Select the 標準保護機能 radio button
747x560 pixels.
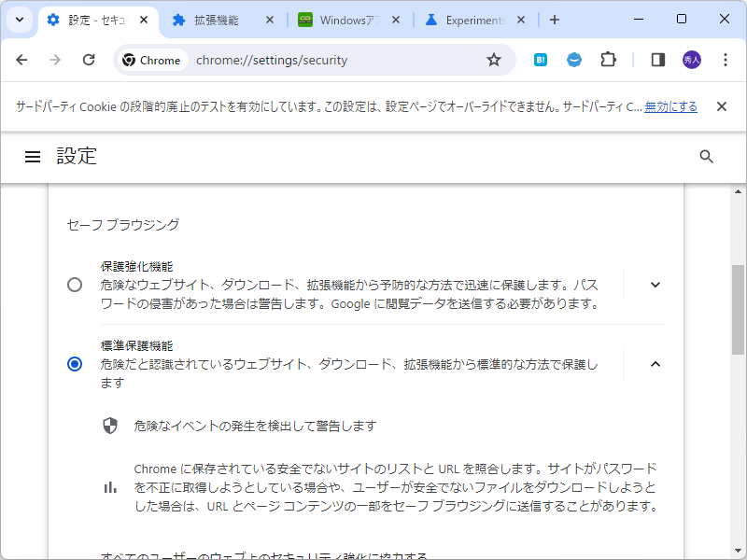pyautogui.click(x=75, y=364)
